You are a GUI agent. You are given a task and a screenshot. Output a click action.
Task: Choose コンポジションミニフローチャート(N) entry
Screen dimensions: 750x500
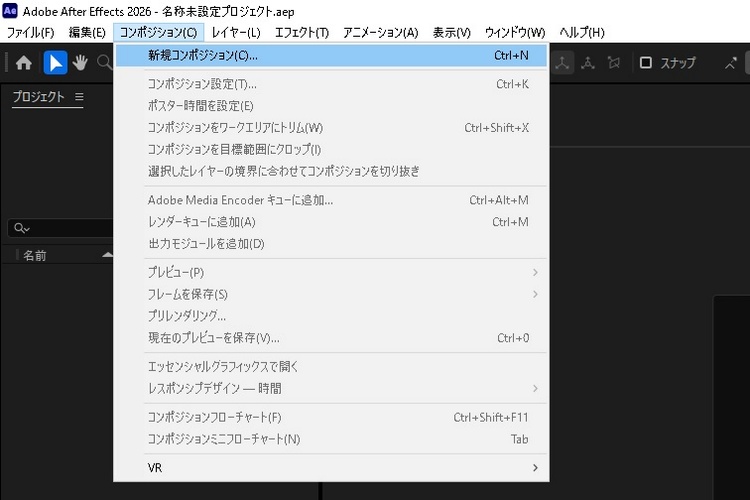[x=331, y=439]
